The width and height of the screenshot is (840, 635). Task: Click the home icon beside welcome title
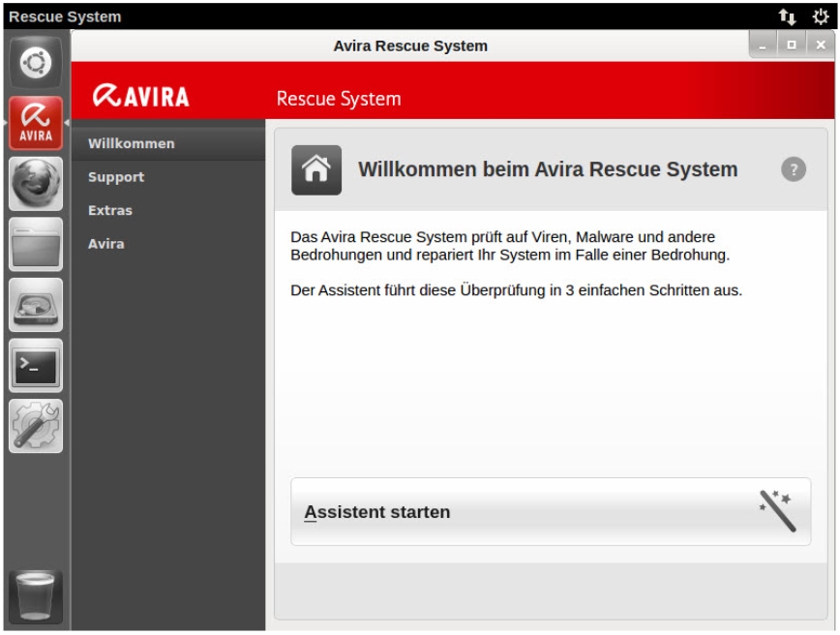point(316,170)
